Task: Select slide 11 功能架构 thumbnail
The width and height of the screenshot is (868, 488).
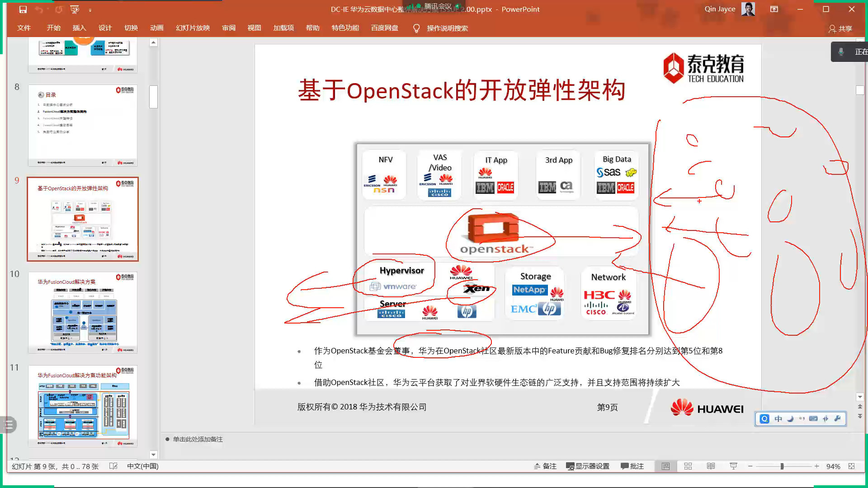Action: point(83,406)
